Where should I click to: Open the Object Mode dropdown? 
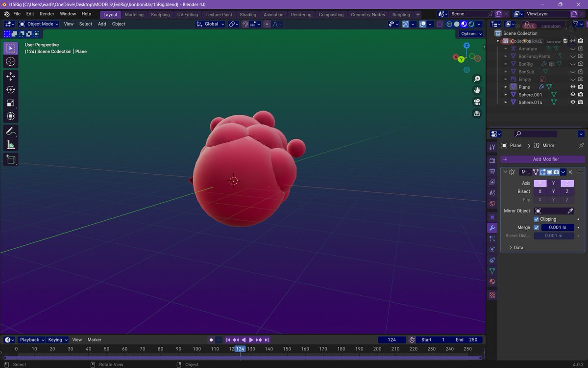39,24
